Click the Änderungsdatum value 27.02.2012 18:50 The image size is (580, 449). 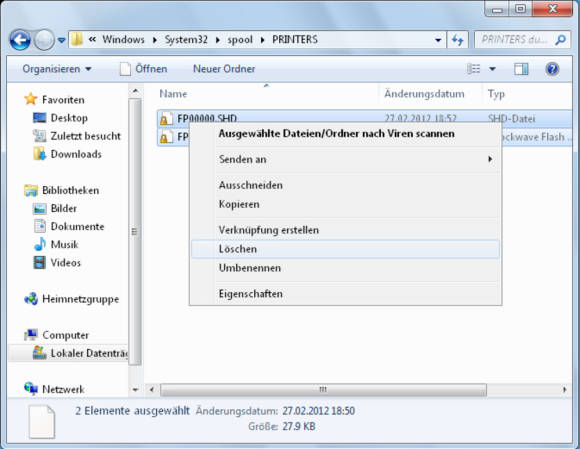click(x=318, y=411)
